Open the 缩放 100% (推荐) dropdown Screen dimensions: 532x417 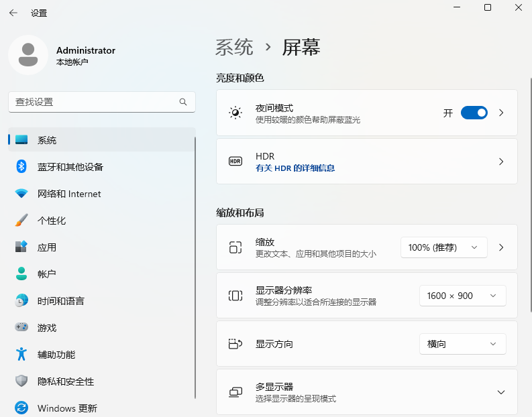coord(443,247)
